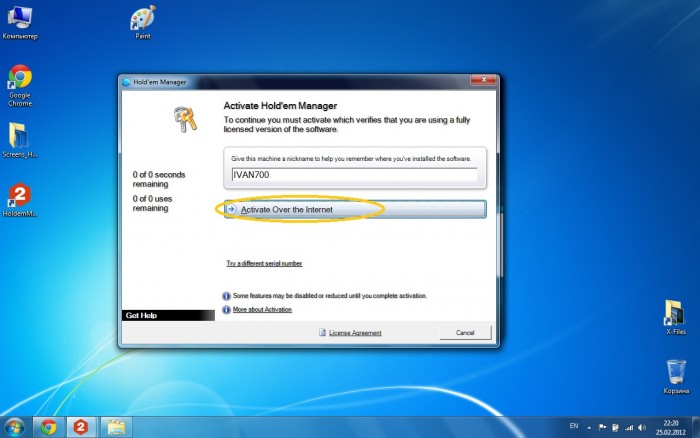Screen dimensions: 700x438
Task: Select the Screens_H folder icon
Action: 20,141
